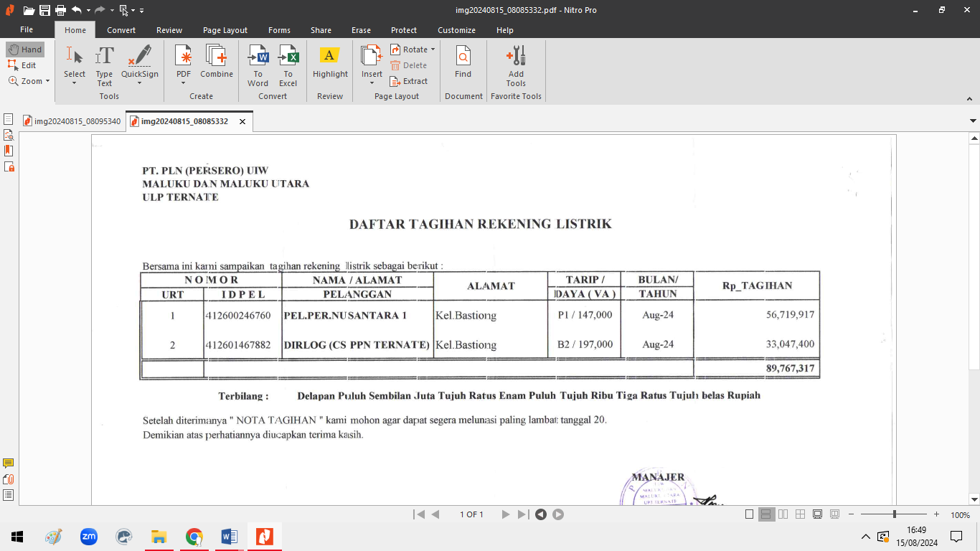Open the undo history dropdown arrow
This screenshot has height=551, width=980.
coord(90,11)
